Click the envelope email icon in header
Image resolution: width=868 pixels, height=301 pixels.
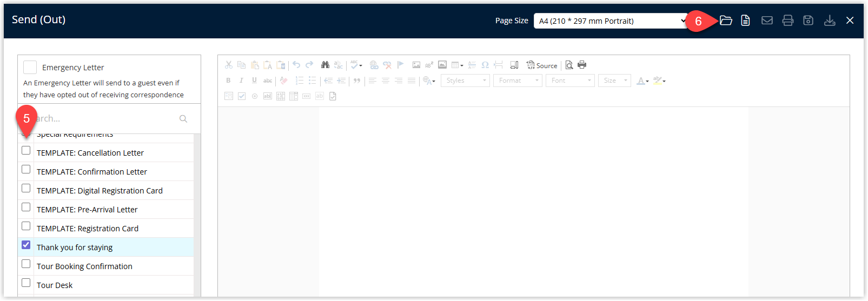pyautogui.click(x=767, y=21)
